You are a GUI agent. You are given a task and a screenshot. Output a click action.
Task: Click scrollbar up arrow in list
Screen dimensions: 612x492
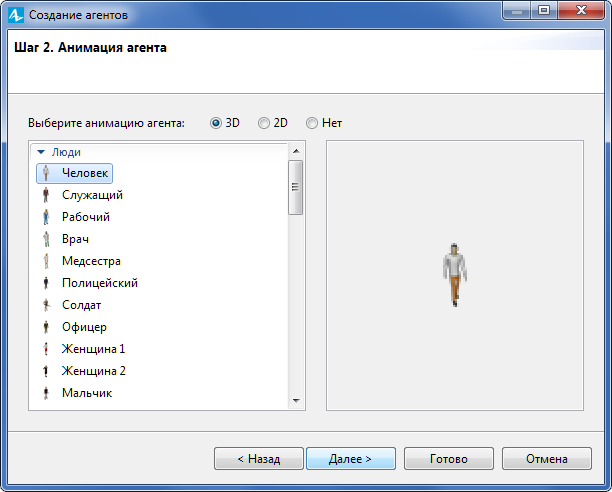pos(296,151)
